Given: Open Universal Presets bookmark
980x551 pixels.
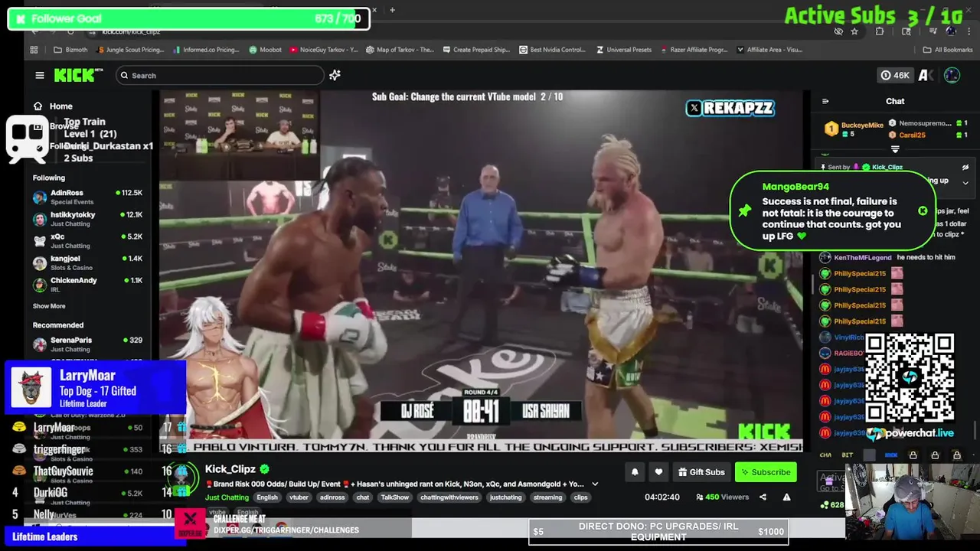Looking at the screenshot, I should click(x=623, y=50).
